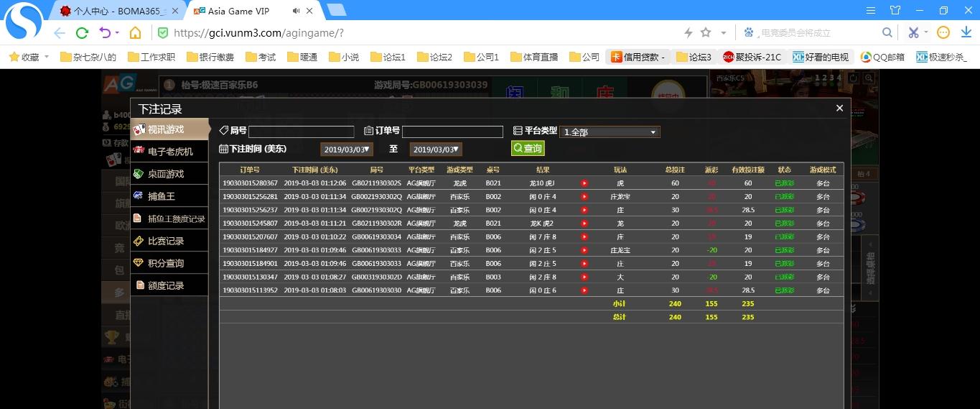This screenshot has height=409, width=980.
Task: Open the browser main menu icon
Action: point(871,10)
